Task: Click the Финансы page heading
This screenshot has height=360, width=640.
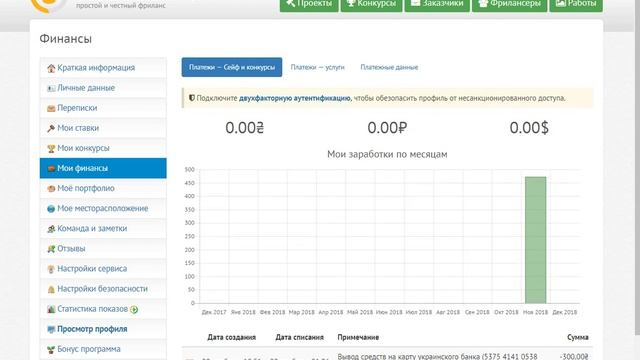Action: 66,39
